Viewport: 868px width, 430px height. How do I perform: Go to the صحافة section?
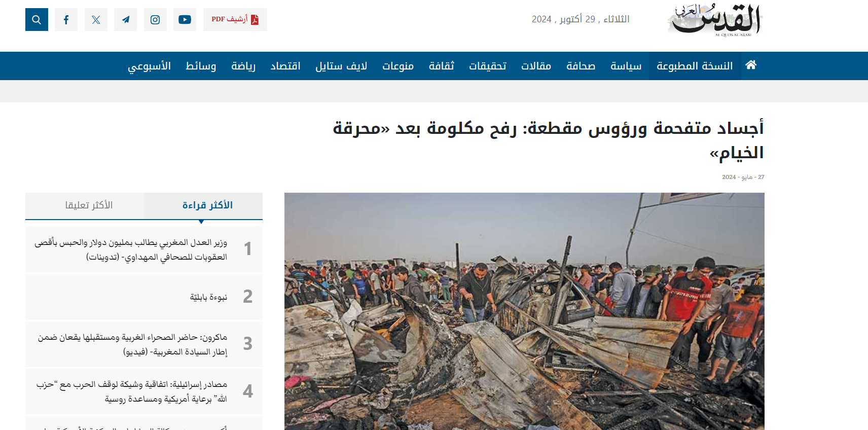click(581, 66)
